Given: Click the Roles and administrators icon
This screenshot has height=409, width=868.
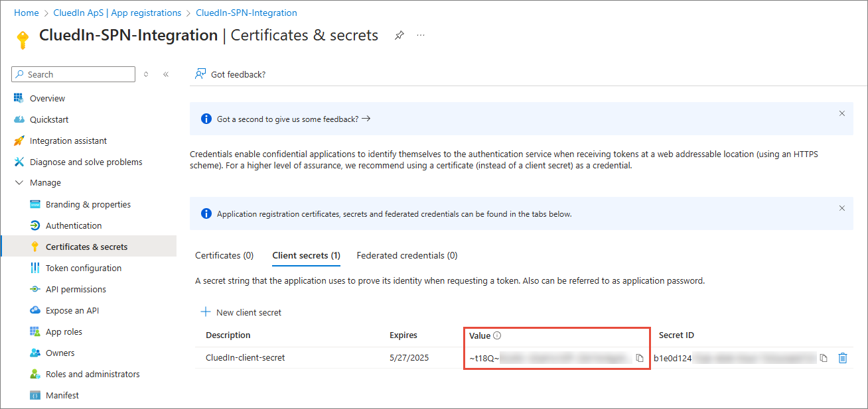Looking at the screenshot, I should 35,374.
